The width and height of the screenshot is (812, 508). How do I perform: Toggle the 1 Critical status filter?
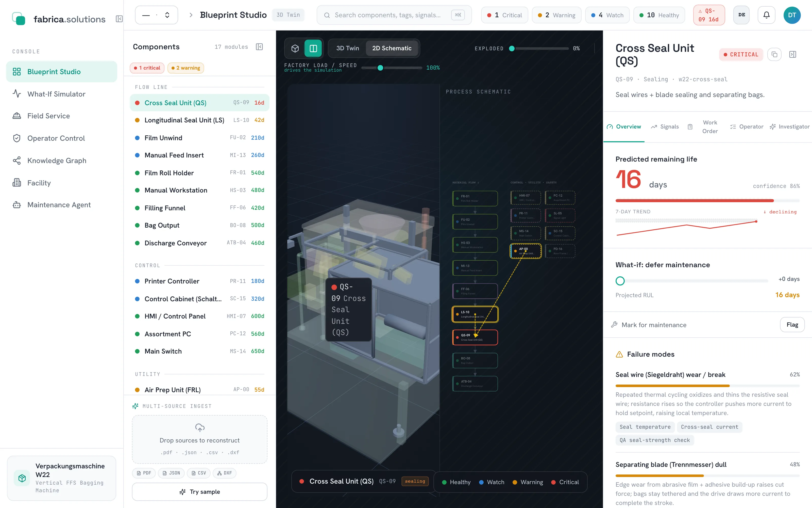(504, 15)
